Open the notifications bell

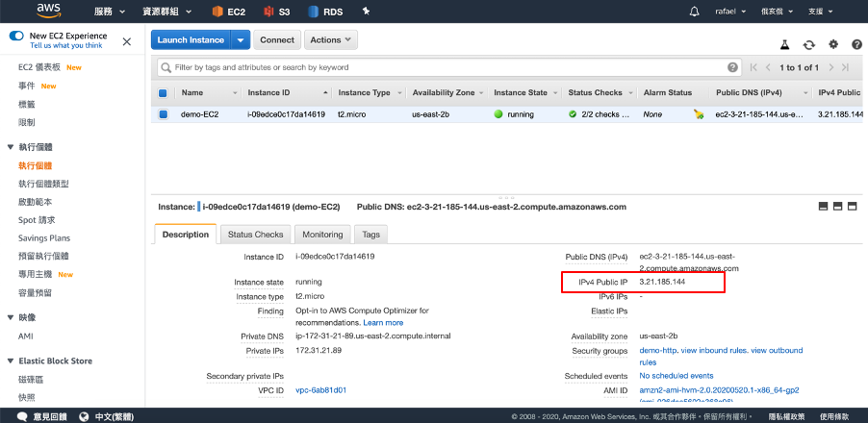pyautogui.click(x=694, y=12)
